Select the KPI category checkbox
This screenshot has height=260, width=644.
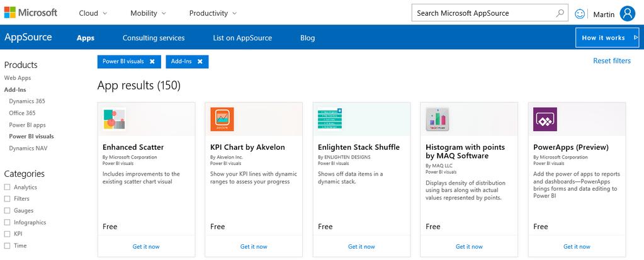[7, 234]
